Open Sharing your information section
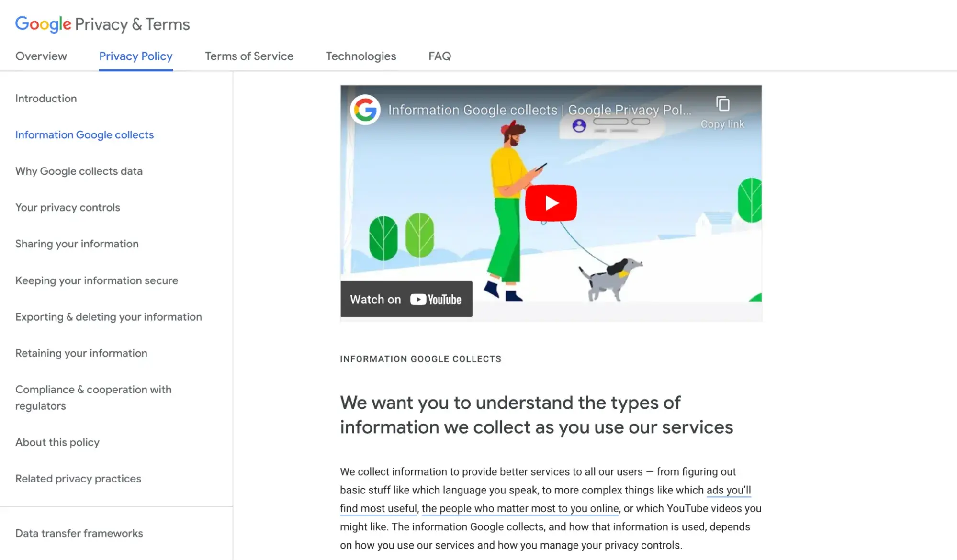Screen dimensions: 957x560 click(77, 244)
